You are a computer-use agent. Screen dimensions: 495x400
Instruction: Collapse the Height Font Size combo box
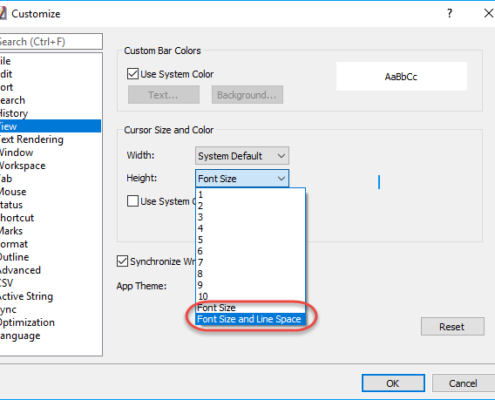(x=242, y=178)
